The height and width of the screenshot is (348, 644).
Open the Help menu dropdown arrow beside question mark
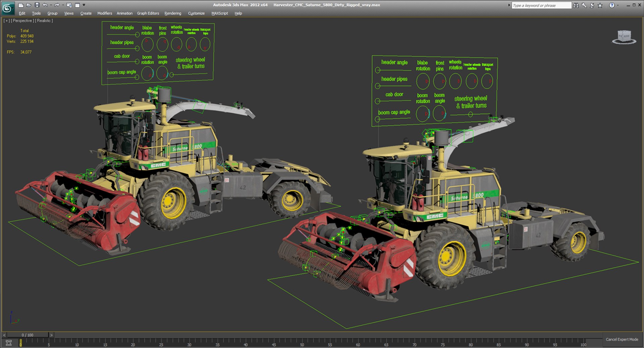[618, 5]
